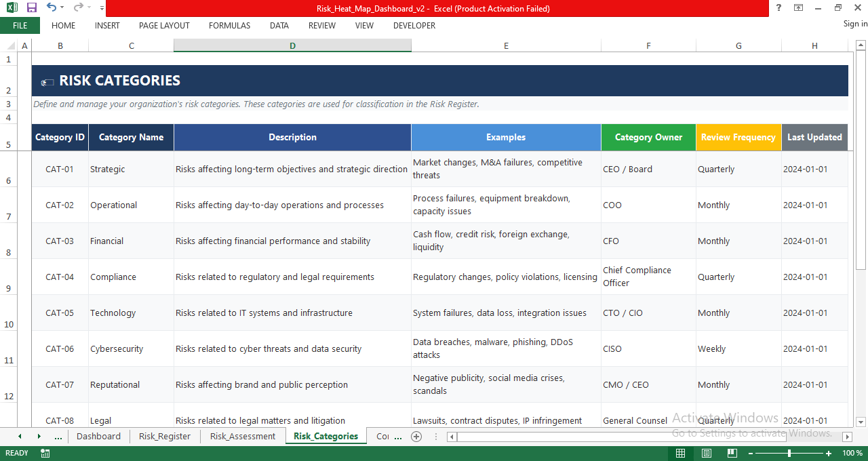Click the Category ID header cell
Image resolution: width=868 pixels, height=461 pixels.
pyautogui.click(x=60, y=137)
